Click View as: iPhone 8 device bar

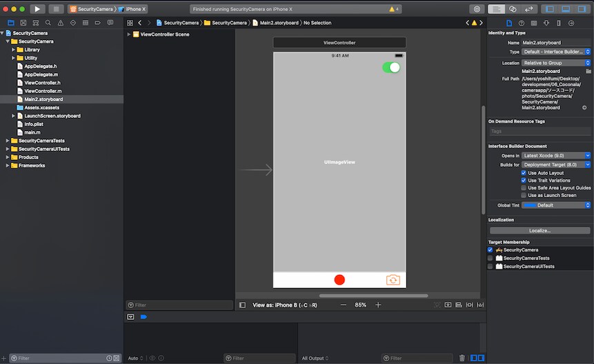[x=285, y=305]
